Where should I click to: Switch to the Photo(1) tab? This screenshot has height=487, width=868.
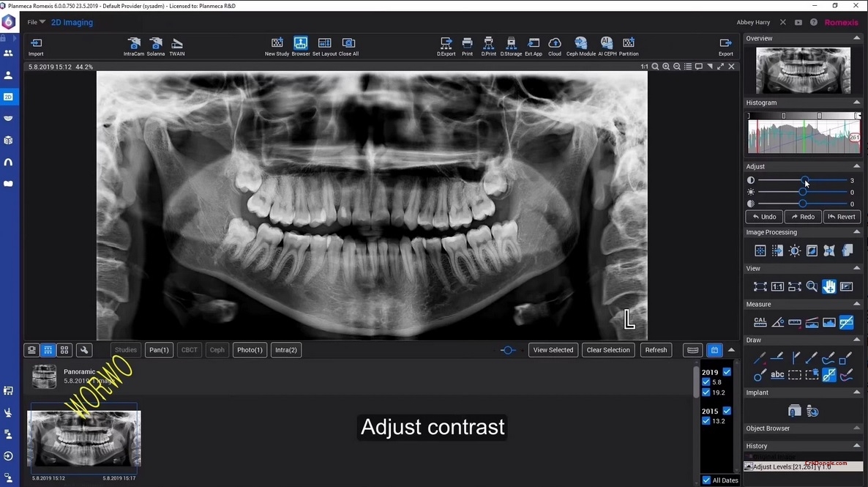pyautogui.click(x=250, y=349)
